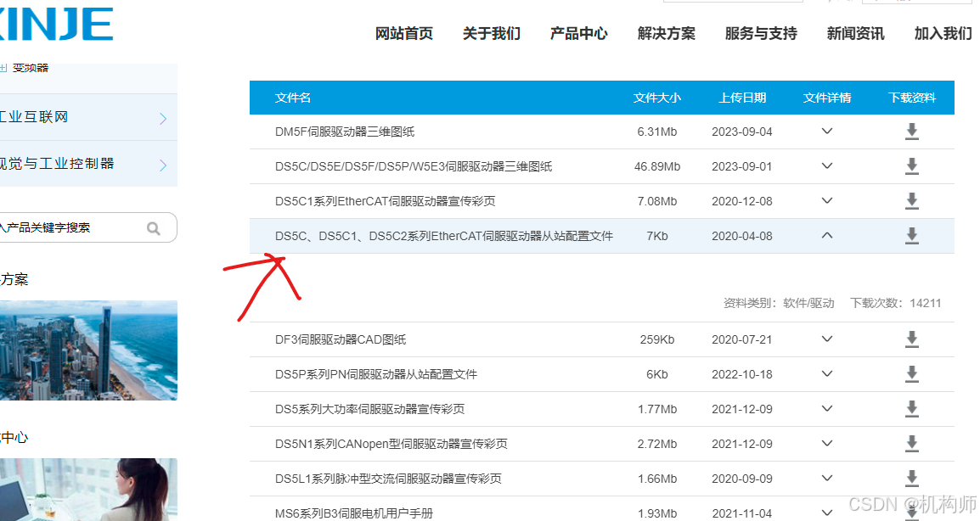Viewport: 980px width, 521px height.
Task: Click the 下载资料 column header
Action: (x=912, y=98)
